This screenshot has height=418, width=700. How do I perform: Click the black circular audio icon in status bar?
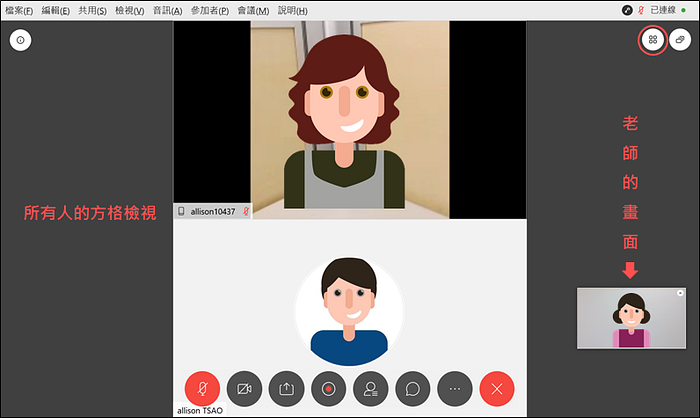click(627, 10)
